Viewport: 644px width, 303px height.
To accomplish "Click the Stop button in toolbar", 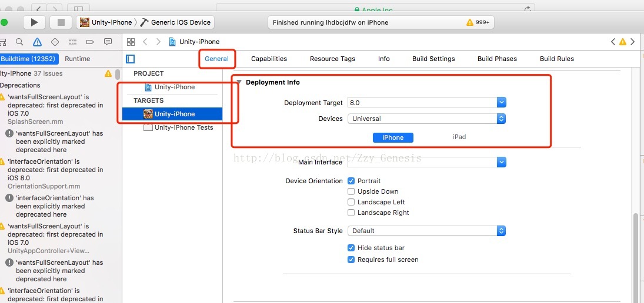I will click(x=61, y=22).
